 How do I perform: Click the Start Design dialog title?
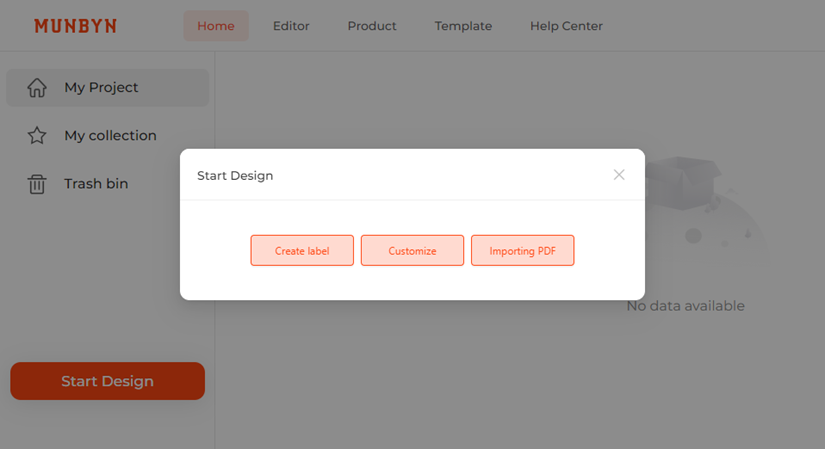[x=235, y=175]
